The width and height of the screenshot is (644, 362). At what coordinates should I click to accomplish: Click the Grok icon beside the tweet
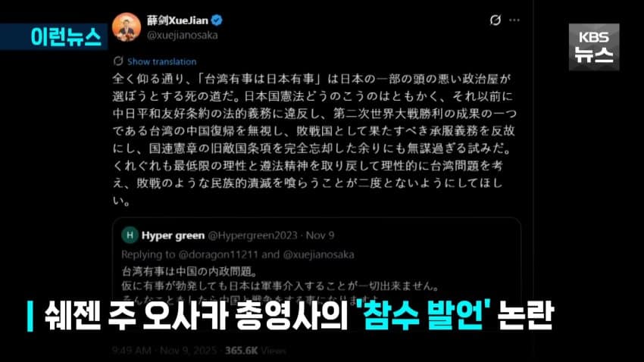(496, 20)
